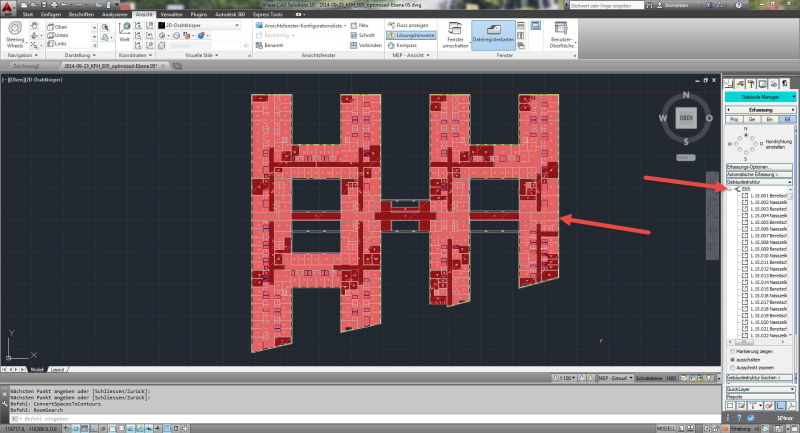Select the Ein tab in Gebäude-Manager
800x433 pixels.
click(x=769, y=119)
